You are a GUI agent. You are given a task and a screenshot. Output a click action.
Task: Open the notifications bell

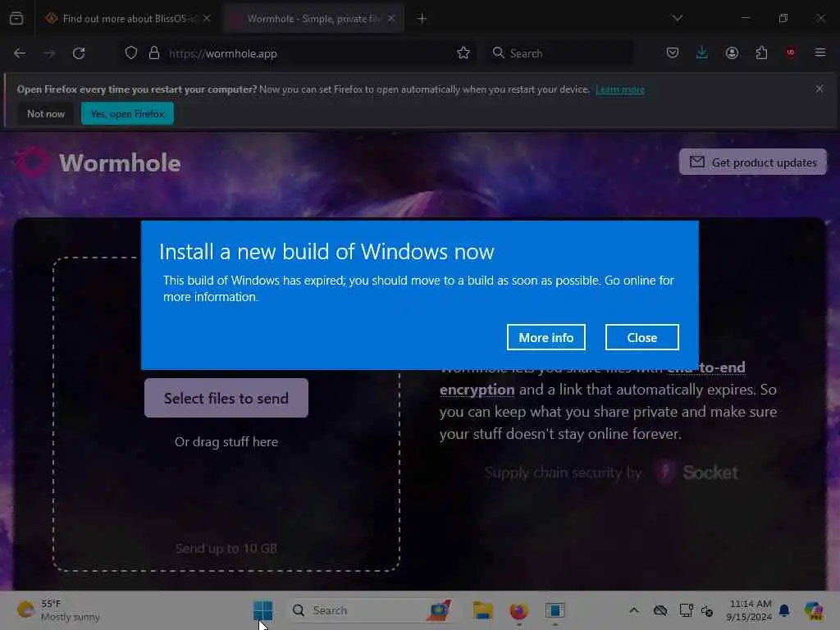784,610
